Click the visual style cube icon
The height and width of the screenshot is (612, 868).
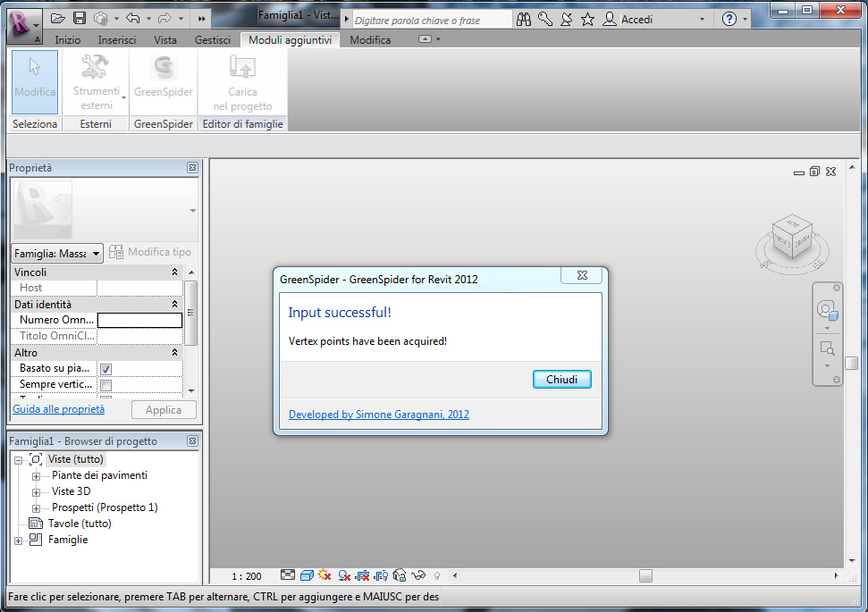(x=307, y=575)
